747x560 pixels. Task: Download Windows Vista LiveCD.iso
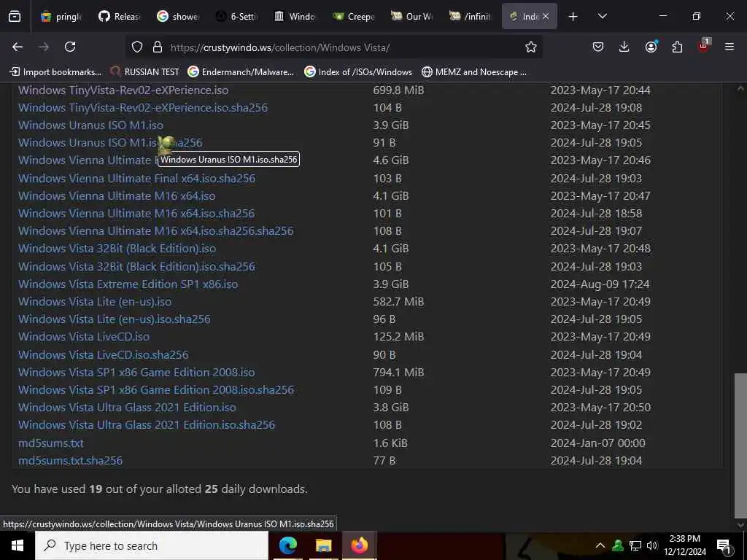pyautogui.click(x=84, y=337)
